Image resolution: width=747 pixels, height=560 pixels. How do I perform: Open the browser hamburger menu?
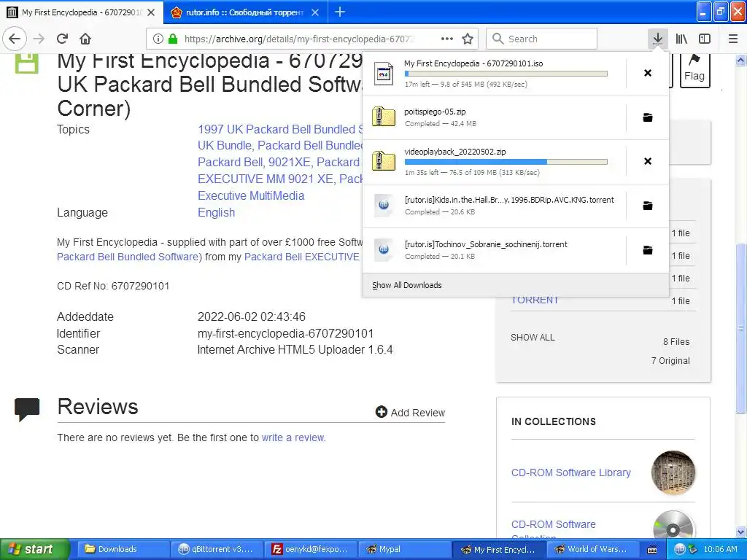[x=733, y=39]
